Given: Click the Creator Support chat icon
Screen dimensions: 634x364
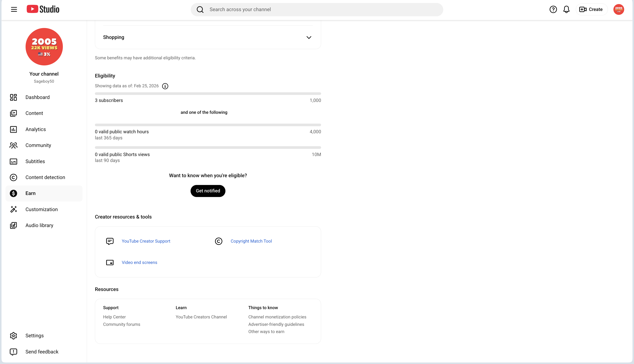Looking at the screenshot, I should pos(110,241).
